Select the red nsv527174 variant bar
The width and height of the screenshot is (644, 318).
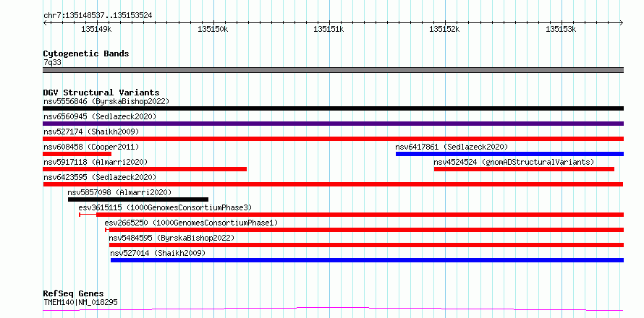coord(333,139)
